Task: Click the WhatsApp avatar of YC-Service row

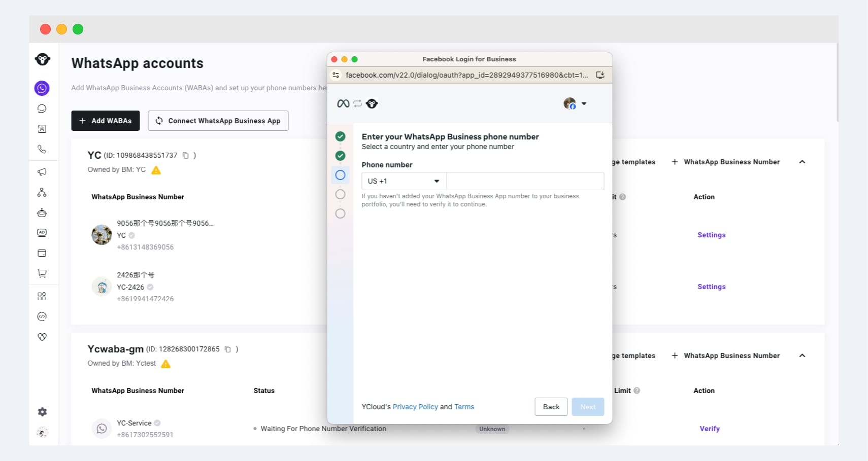Action: (x=102, y=429)
